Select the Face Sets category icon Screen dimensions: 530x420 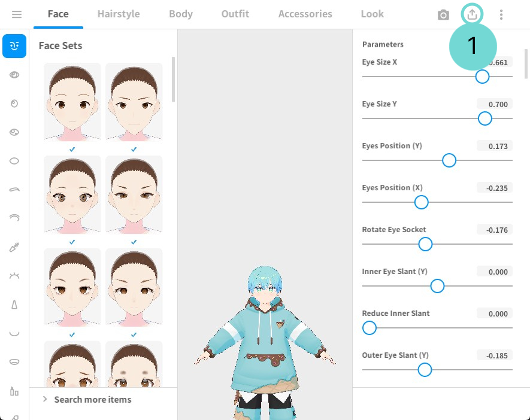tap(14, 45)
